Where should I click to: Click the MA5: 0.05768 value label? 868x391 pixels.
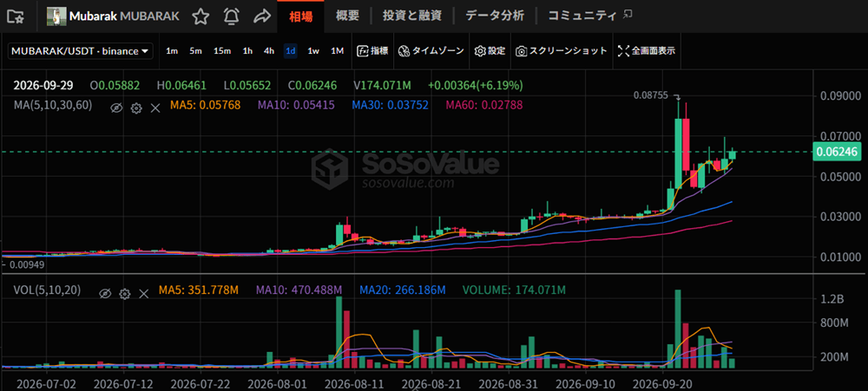coord(204,105)
